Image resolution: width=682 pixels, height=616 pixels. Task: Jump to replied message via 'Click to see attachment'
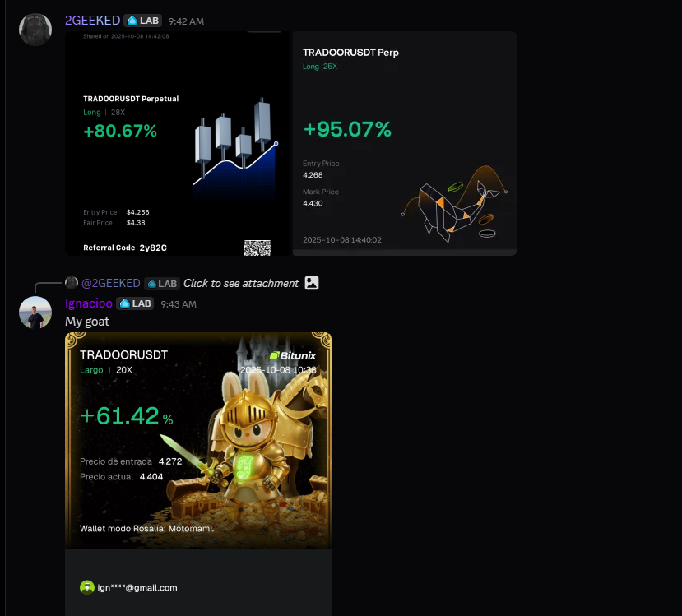[241, 284]
